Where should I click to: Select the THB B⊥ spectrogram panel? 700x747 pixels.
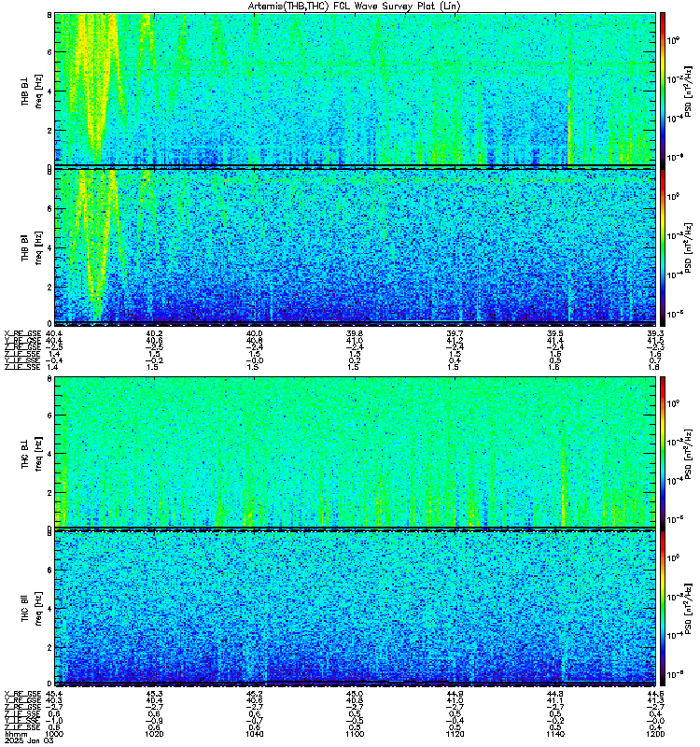click(355, 90)
